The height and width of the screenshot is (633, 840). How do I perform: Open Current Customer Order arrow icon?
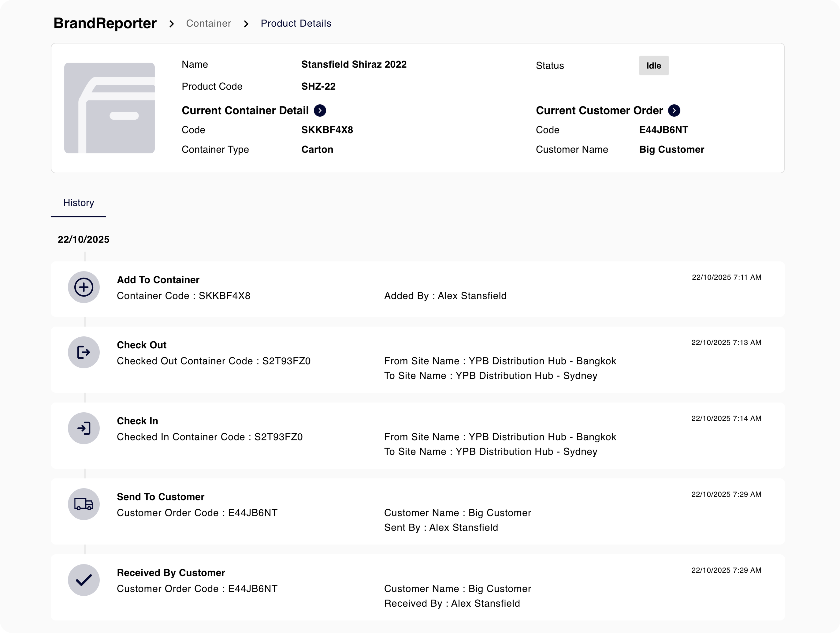tap(674, 110)
